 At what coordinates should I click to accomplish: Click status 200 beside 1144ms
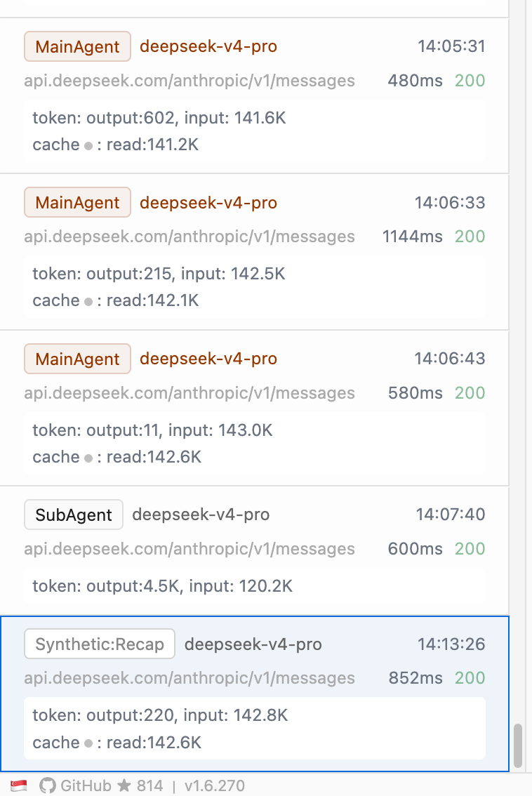tap(470, 237)
